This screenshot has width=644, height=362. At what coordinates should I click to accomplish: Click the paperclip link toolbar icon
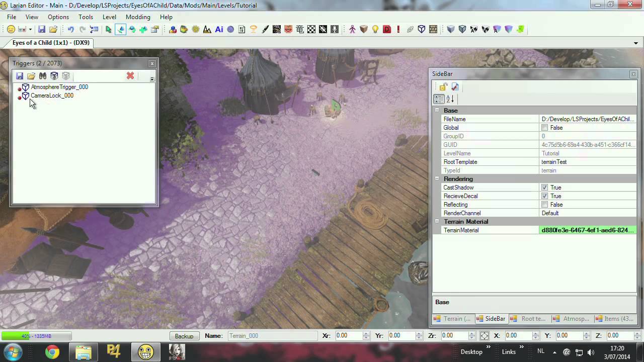tap(410, 30)
